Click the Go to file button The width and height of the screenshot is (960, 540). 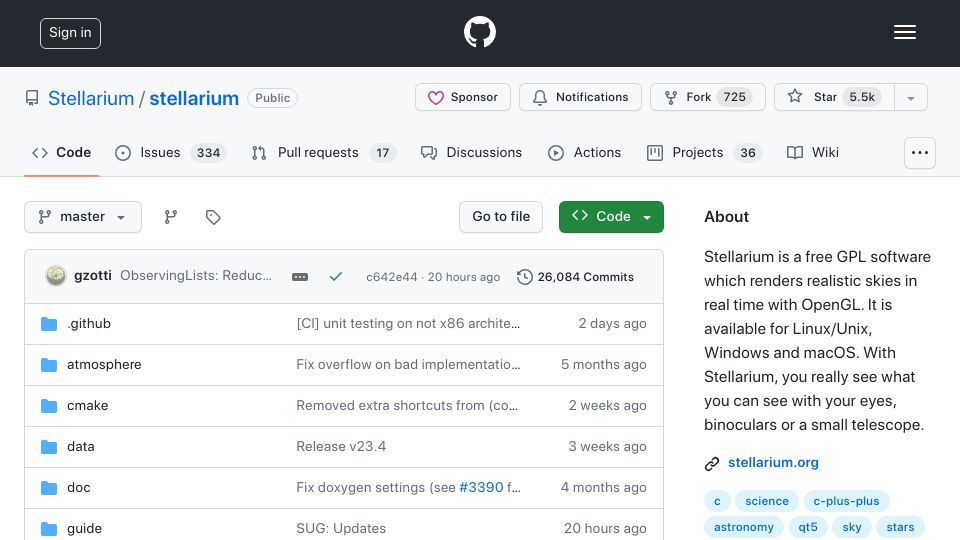pyautogui.click(x=501, y=217)
